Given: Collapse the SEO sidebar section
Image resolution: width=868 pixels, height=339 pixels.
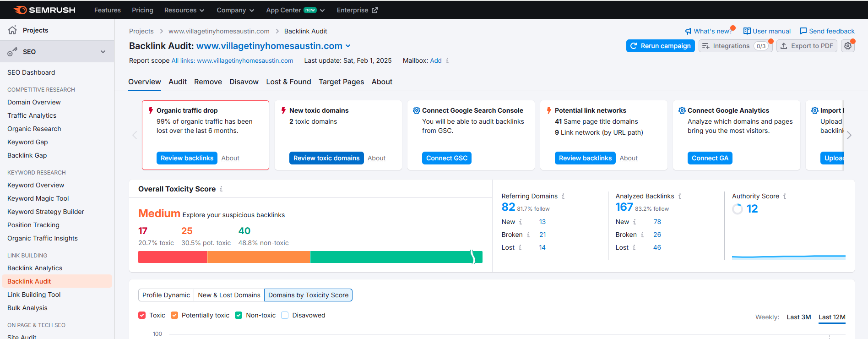Looking at the screenshot, I should 103,52.
